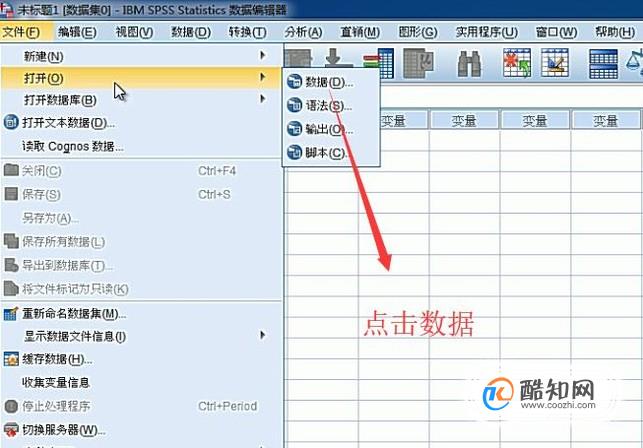Open the 实用程序(U) menu
The height and width of the screenshot is (448, 643).
(486, 32)
